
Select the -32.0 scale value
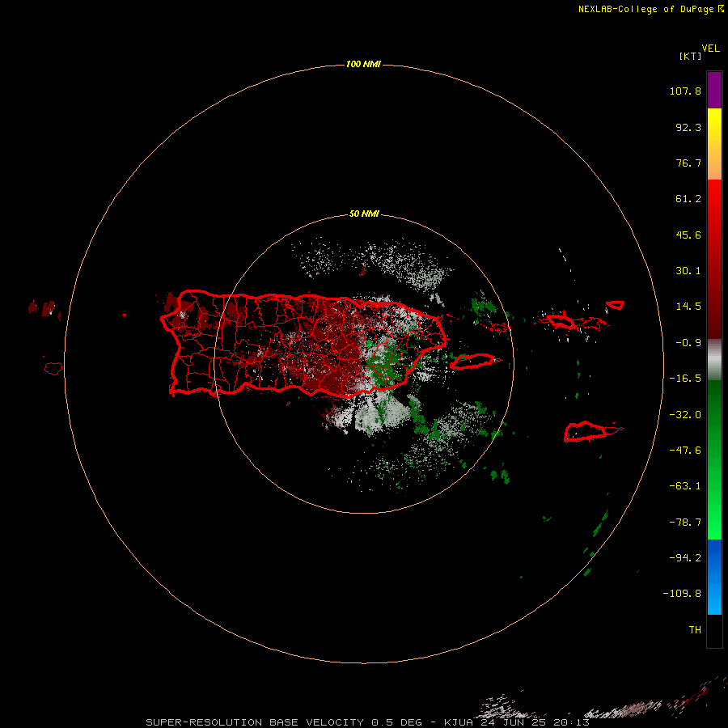(x=685, y=415)
